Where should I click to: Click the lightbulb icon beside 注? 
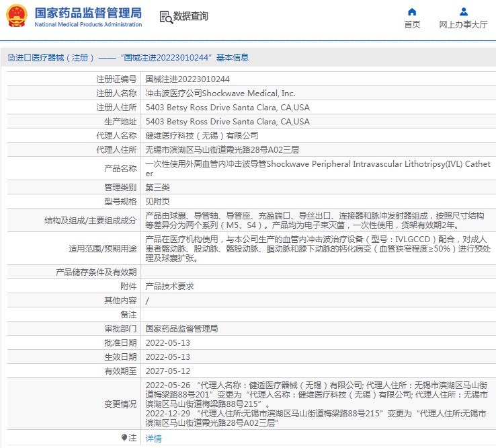click(x=124, y=437)
